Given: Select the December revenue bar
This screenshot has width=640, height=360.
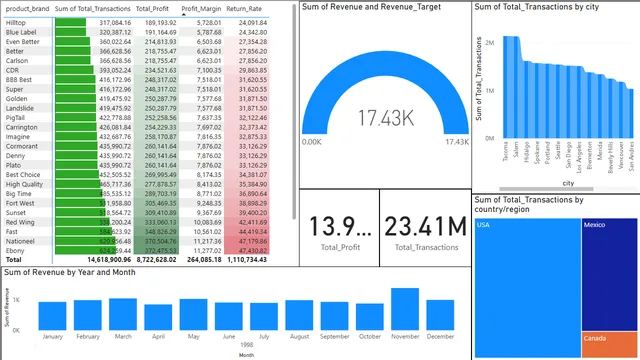Looking at the screenshot, I should click(440, 315).
